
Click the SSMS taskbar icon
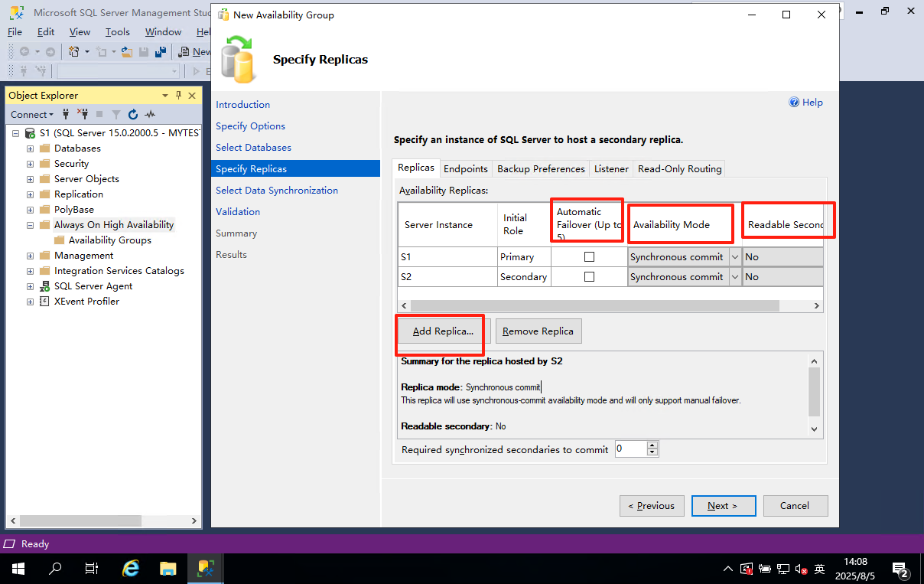tap(205, 569)
